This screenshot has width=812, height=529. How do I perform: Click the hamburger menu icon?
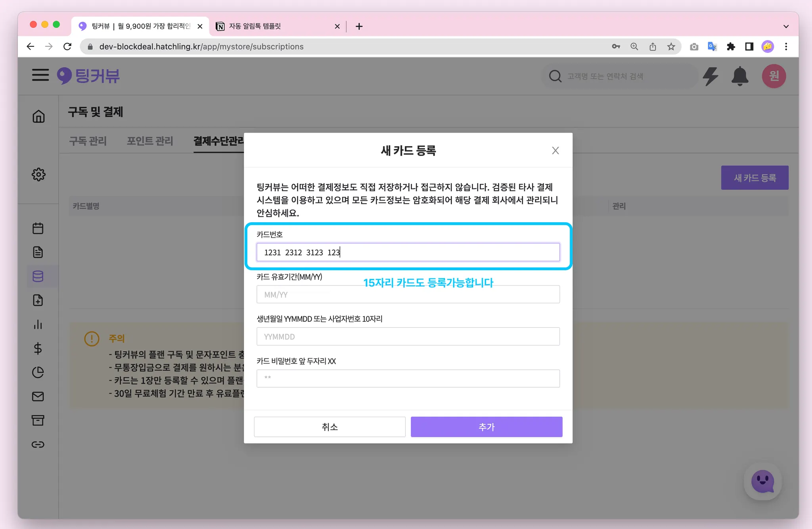click(x=40, y=75)
